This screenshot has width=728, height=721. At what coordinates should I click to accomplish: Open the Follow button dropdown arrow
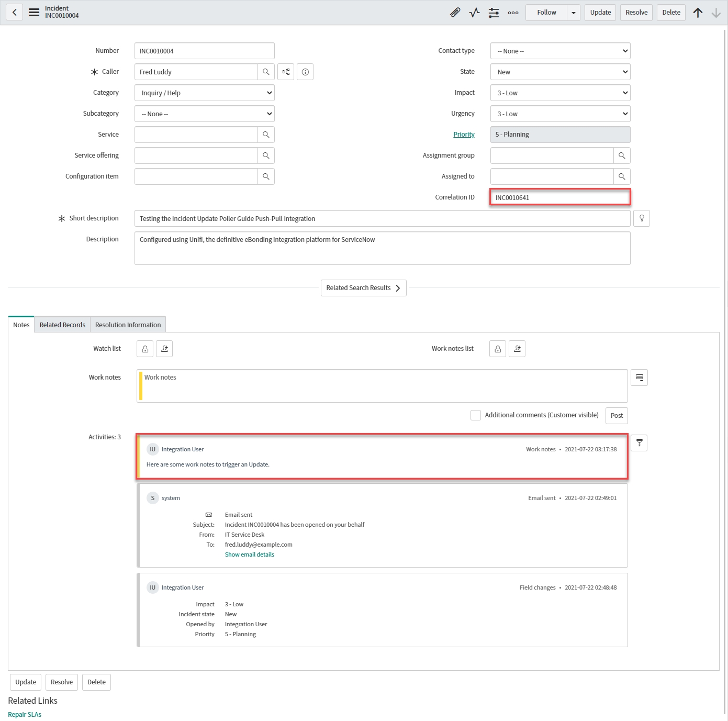(574, 13)
